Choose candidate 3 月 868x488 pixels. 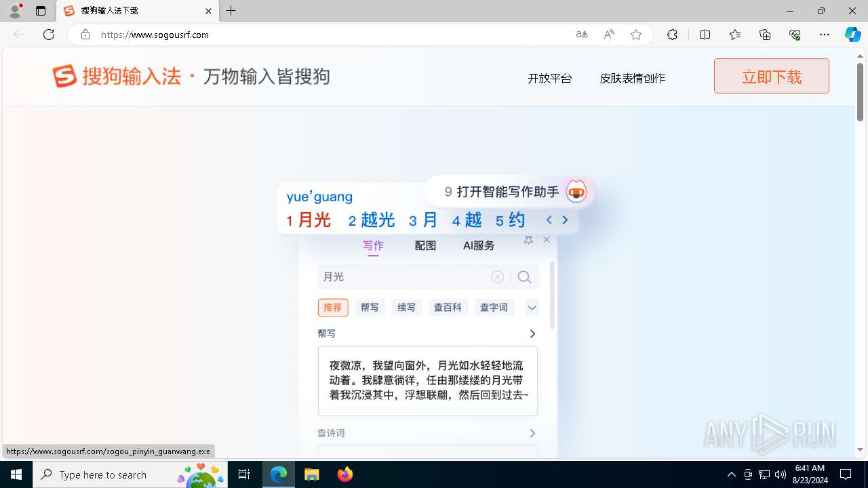[x=423, y=220]
